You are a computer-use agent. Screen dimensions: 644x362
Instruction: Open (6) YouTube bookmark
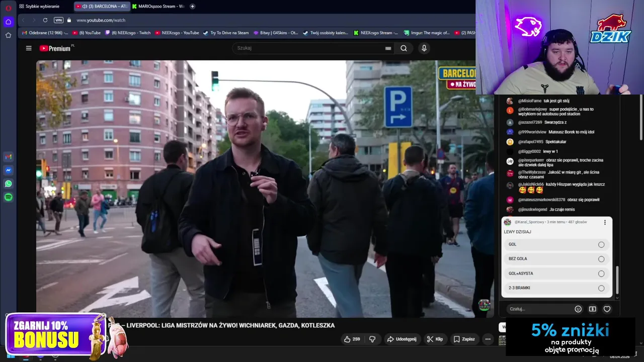(87, 33)
